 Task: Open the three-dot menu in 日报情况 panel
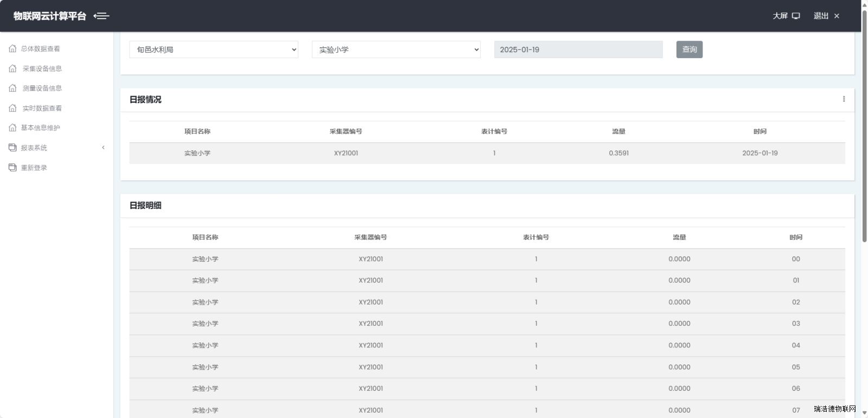click(x=844, y=99)
